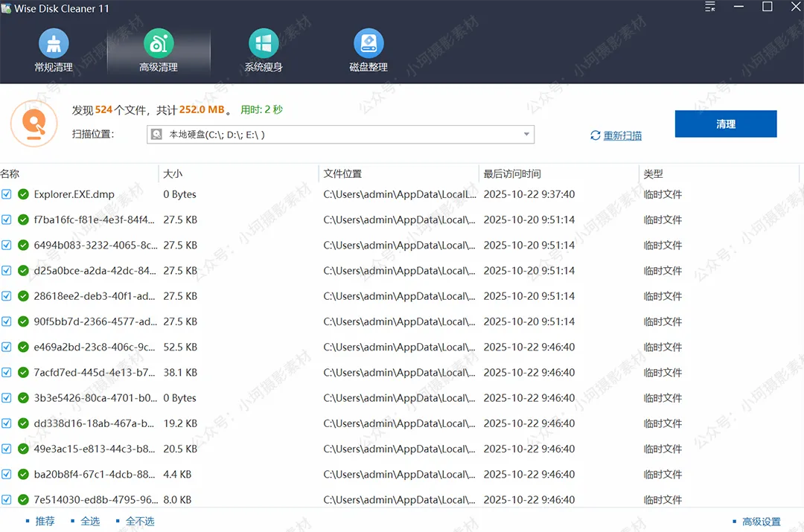Open the 系统瘦身 Windows icon
Screen dimensions: 804x532
click(x=264, y=44)
